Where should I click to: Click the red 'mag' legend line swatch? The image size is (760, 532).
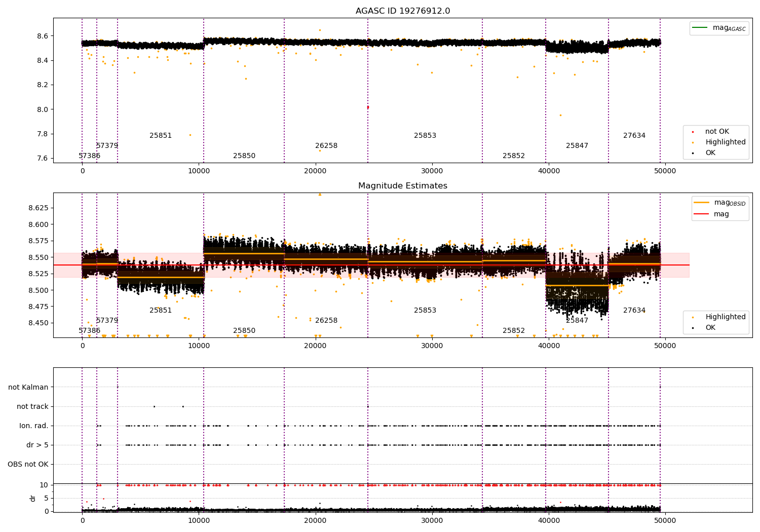point(702,214)
